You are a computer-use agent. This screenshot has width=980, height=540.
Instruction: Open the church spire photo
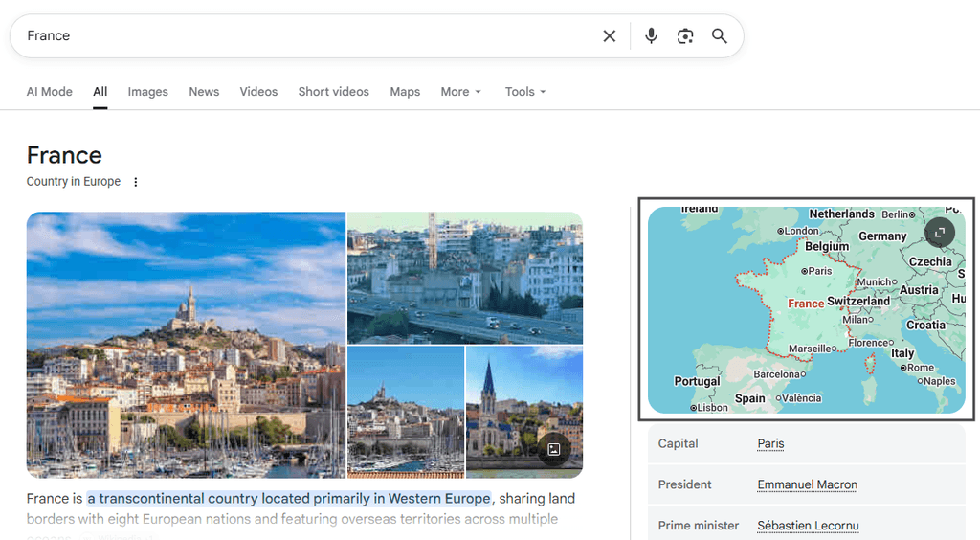[x=524, y=412]
